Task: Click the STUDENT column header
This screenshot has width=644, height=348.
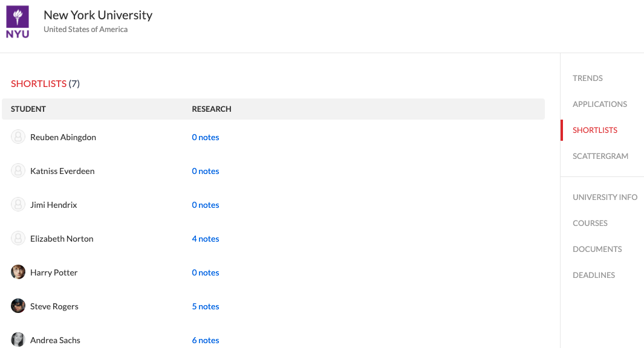Action: coord(28,109)
